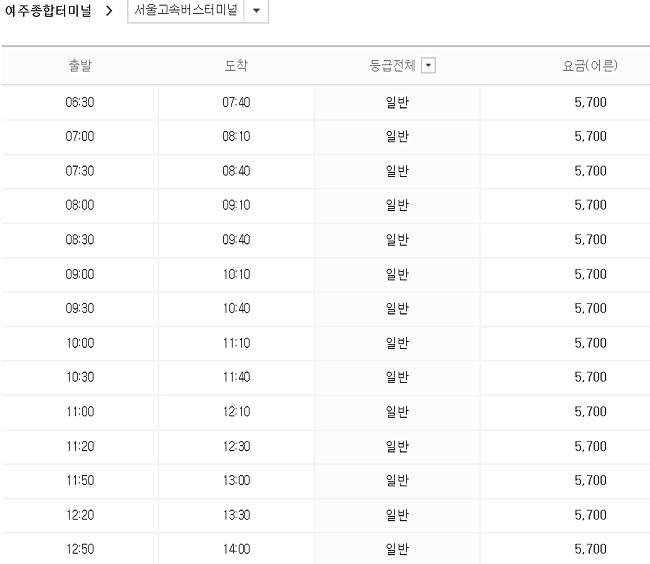Click 일반 grade in the 12:50 row
The image size is (650, 564).
click(x=397, y=549)
